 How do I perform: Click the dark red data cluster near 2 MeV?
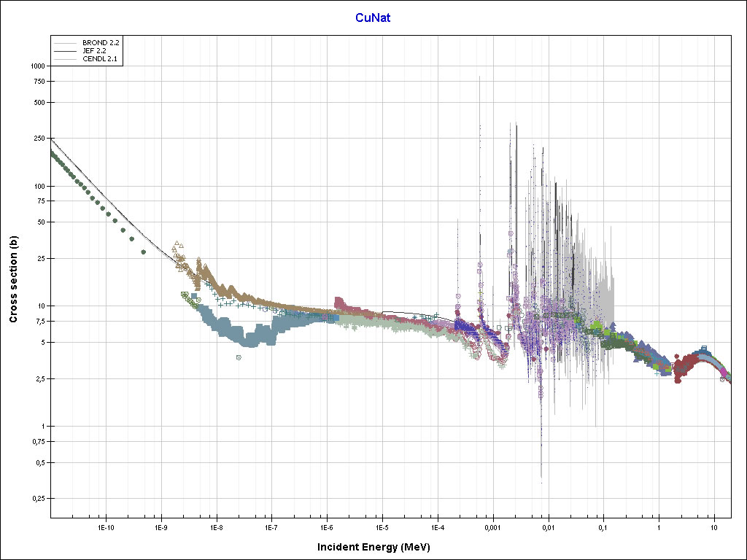point(684,368)
